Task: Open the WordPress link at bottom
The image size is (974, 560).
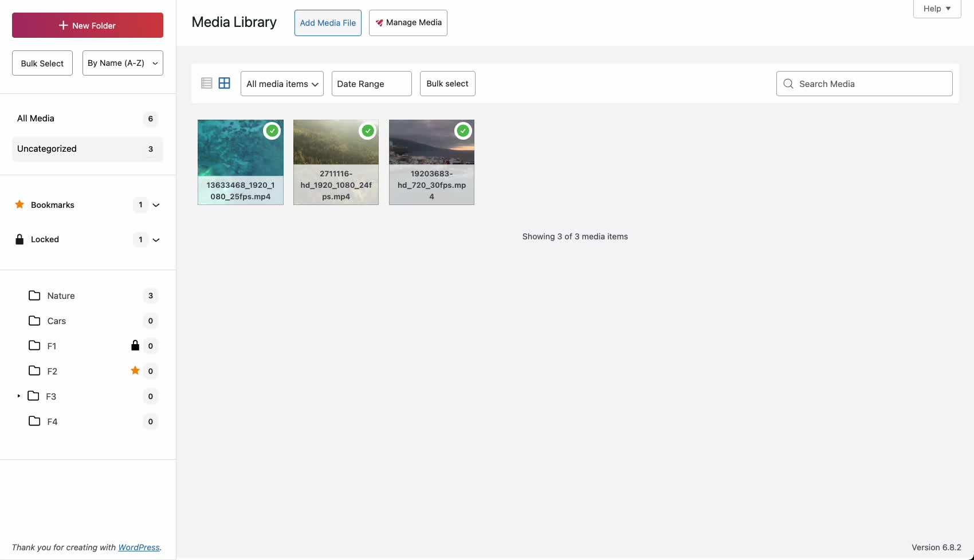Action: (x=139, y=547)
